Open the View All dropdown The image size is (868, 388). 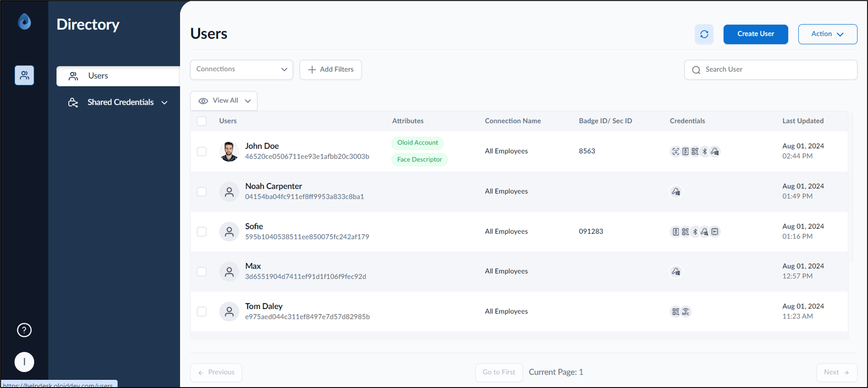224,101
